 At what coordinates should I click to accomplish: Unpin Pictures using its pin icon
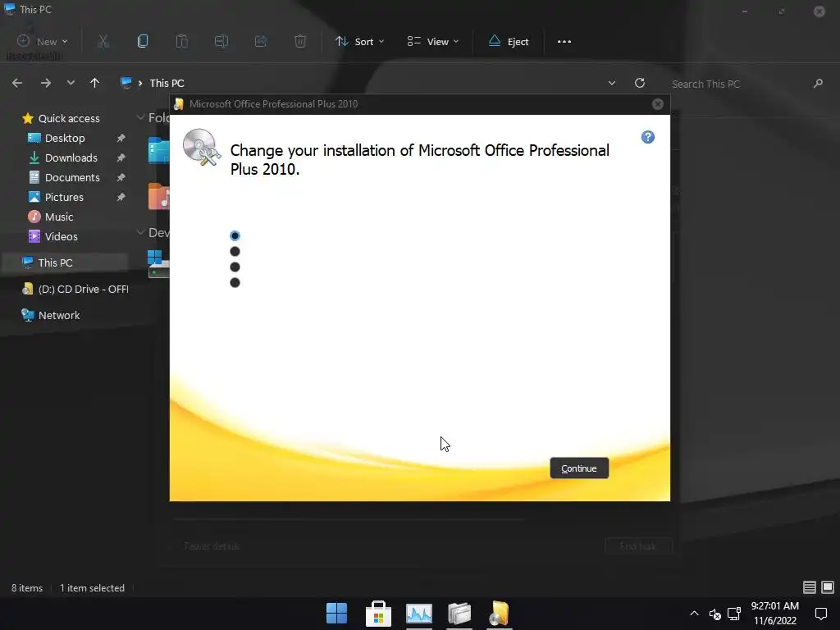pos(121,197)
